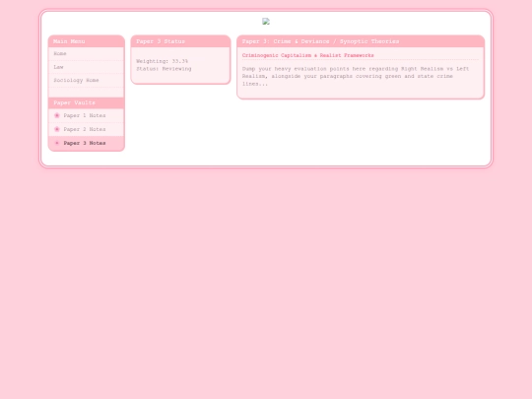Click the broken header image at the top

[266, 22]
